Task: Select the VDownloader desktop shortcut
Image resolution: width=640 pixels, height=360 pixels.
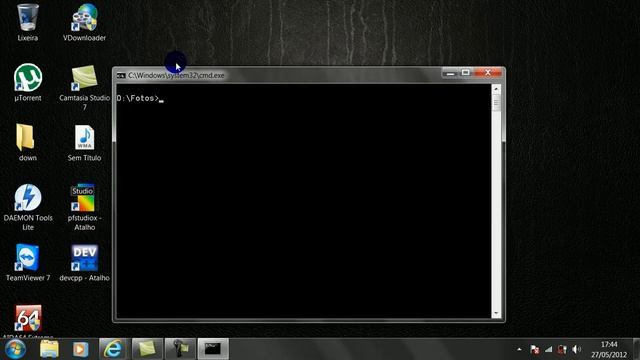Action: (84, 22)
